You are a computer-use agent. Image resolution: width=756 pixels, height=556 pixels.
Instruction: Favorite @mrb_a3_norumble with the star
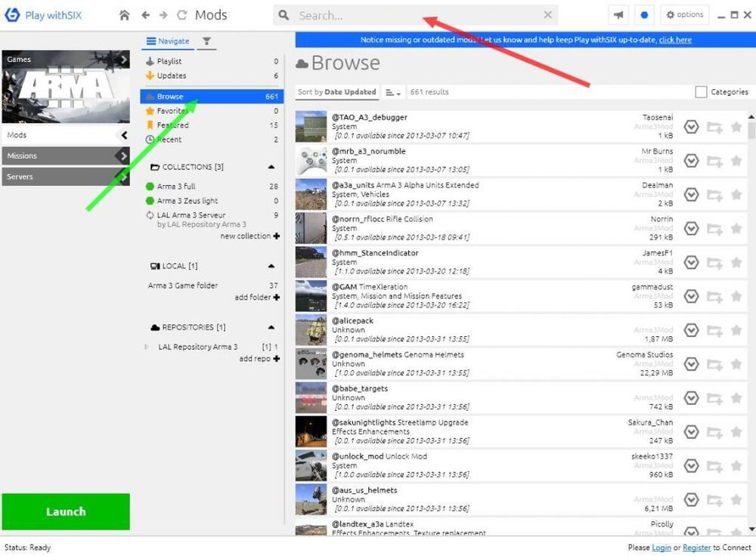coord(736,160)
